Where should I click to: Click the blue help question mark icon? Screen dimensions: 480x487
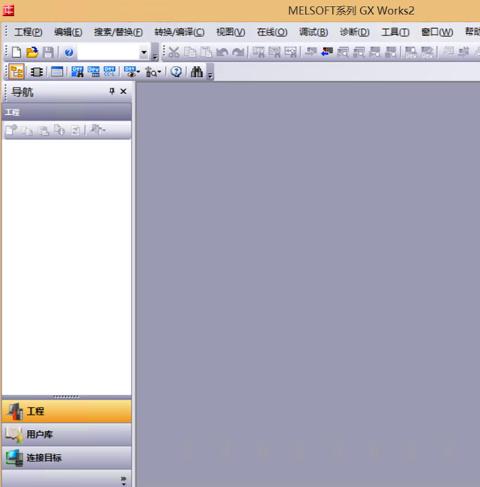click(x=69, y=53)
